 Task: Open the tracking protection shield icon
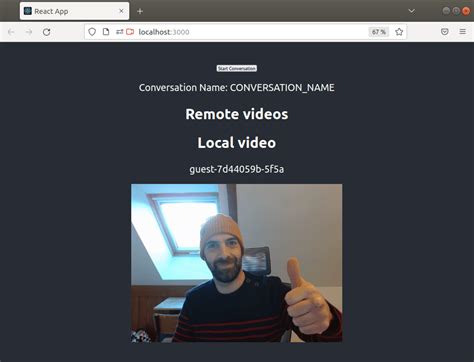pos(92,32)
